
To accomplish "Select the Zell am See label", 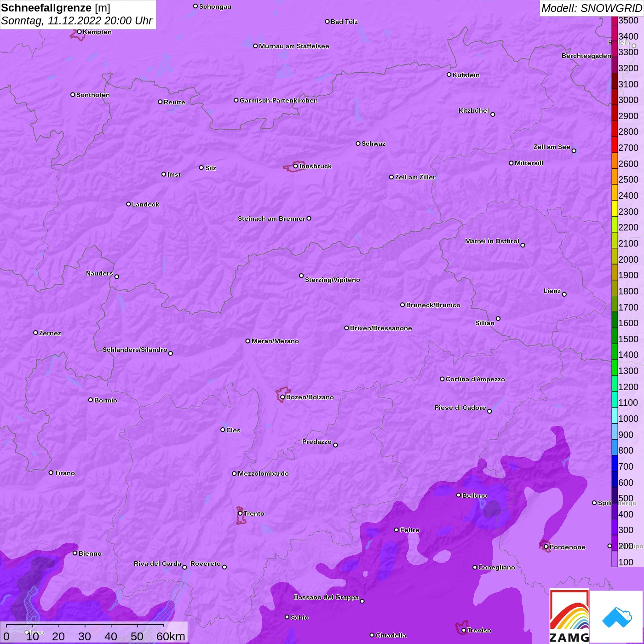I will [x=552, y=147].
